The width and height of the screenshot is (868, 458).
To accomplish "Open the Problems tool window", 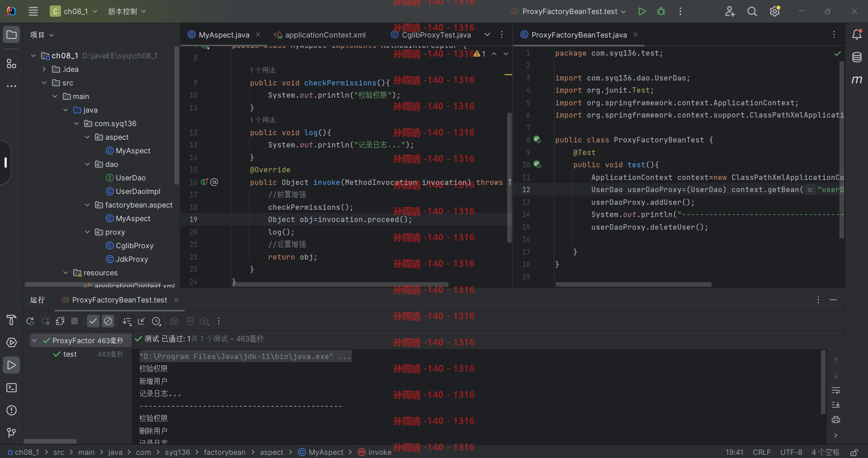I will [12, 411].
